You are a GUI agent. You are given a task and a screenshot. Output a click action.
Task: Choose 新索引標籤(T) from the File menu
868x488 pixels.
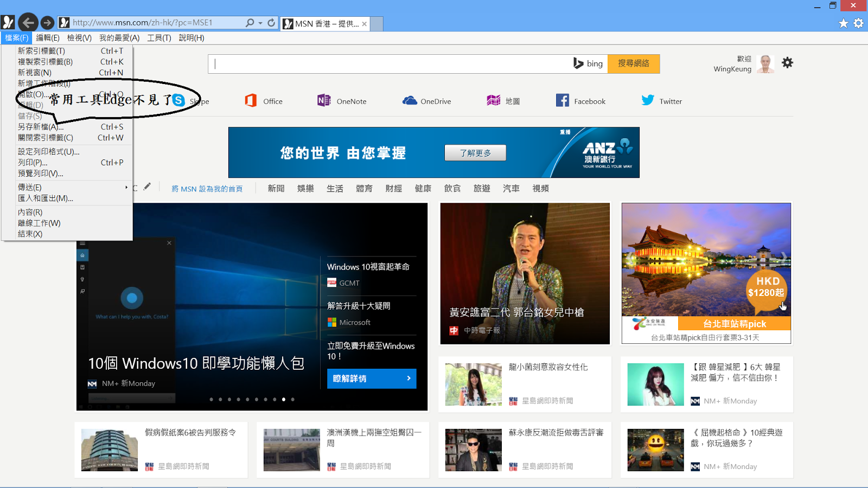click(x=67, y=51)
